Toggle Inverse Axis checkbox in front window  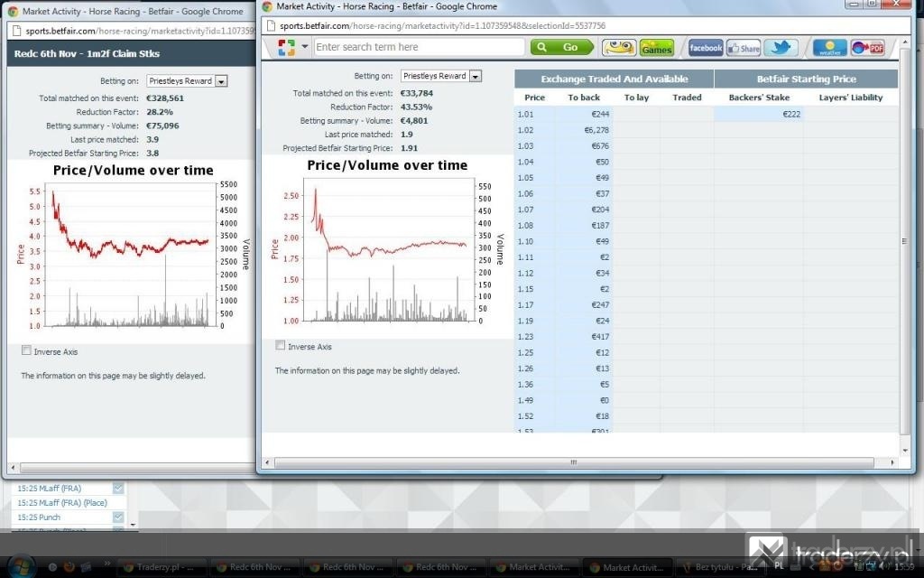coord(281,346)
